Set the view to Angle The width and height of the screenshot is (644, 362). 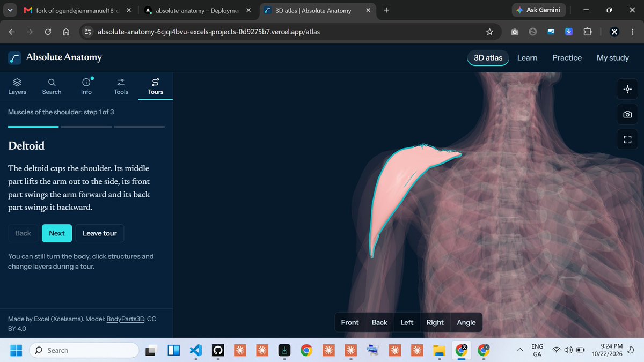pyautogui.click(x=466, y=322)
